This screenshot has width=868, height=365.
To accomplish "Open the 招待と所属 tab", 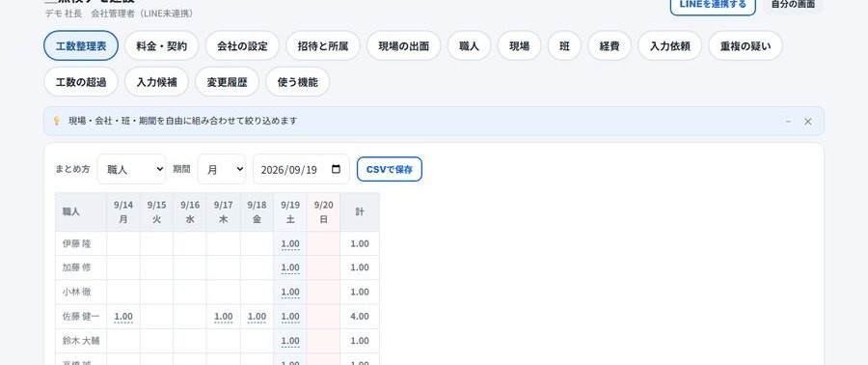I will (323, 46).
